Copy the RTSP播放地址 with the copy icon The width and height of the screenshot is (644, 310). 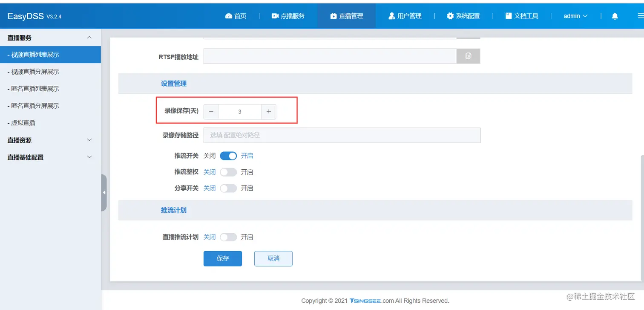[468, 56]
